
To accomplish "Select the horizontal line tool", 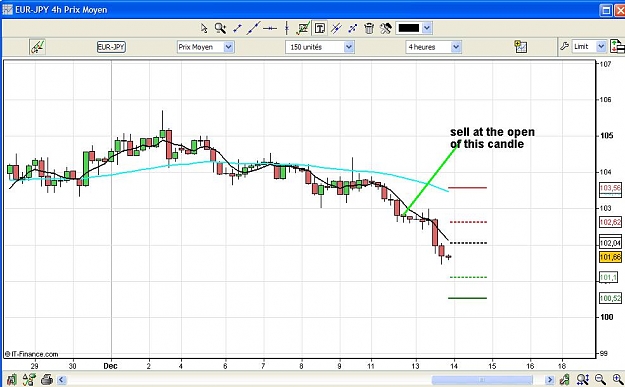I will pos(270,28).
